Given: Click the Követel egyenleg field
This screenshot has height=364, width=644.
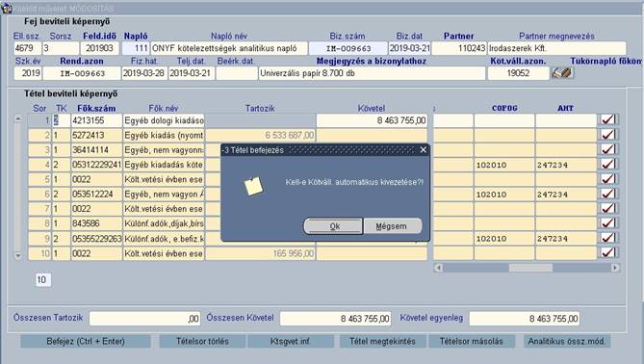Looking at the screenshot, I should [524, 319].
